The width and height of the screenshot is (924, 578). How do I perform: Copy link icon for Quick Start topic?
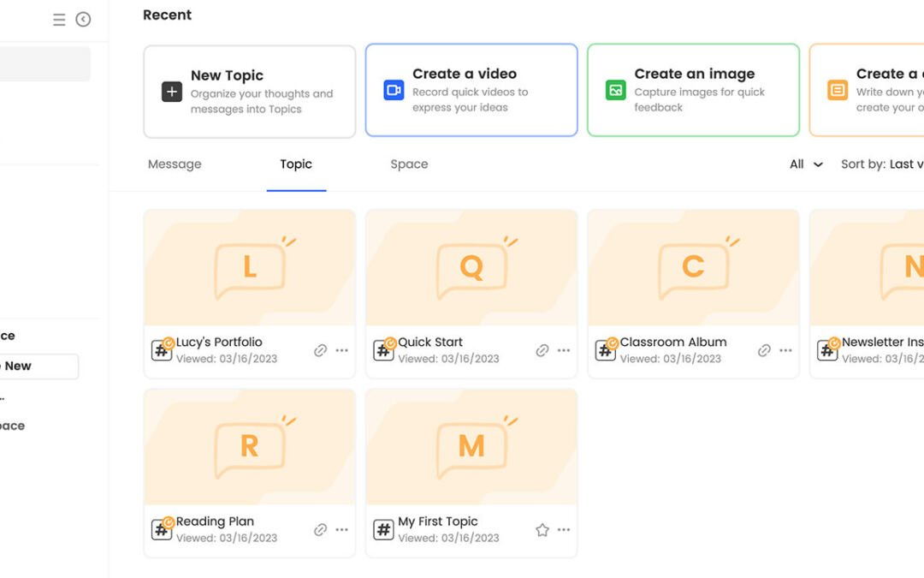point(542,350)
